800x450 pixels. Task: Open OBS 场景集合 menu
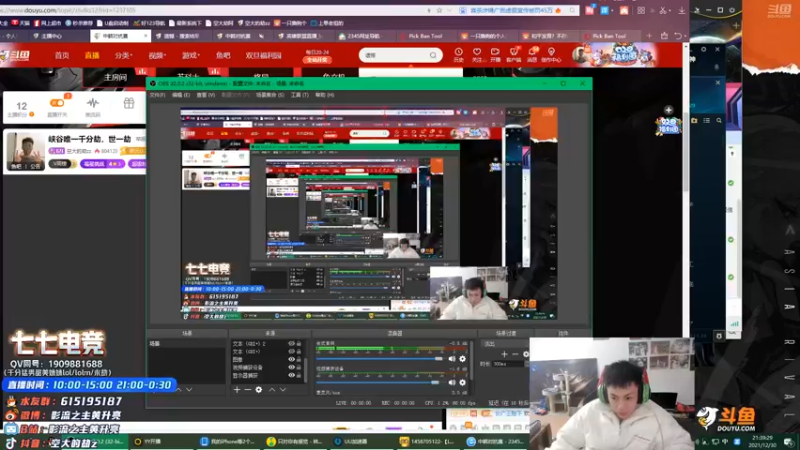click(270, 95)
